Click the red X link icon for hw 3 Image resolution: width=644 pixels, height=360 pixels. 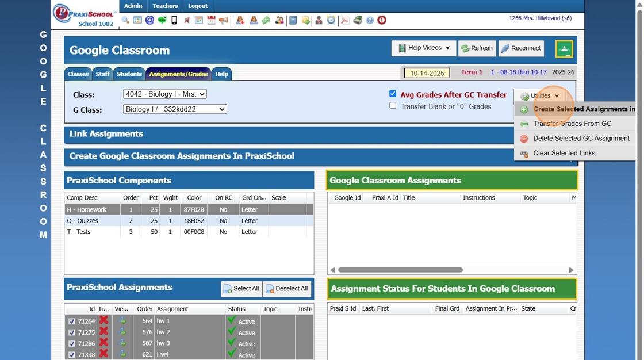(x=103, y=342)
